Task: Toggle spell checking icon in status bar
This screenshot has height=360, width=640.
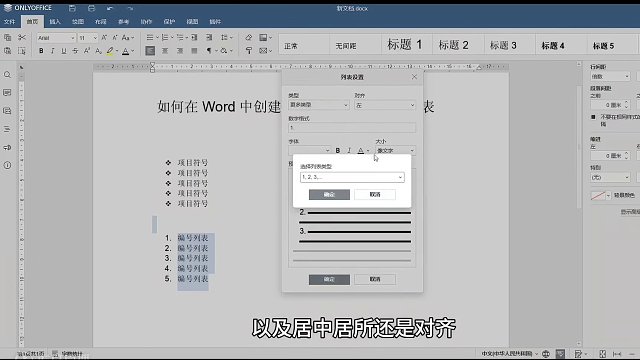Action: click(560, 353)
